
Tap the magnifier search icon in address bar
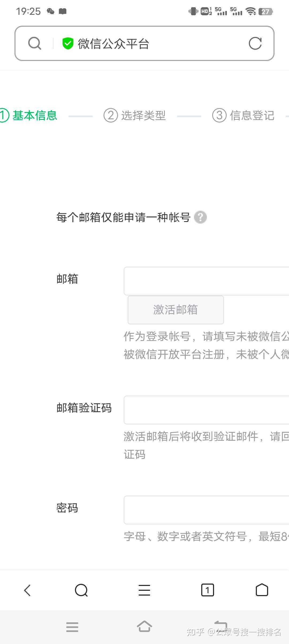click(34, 43)
